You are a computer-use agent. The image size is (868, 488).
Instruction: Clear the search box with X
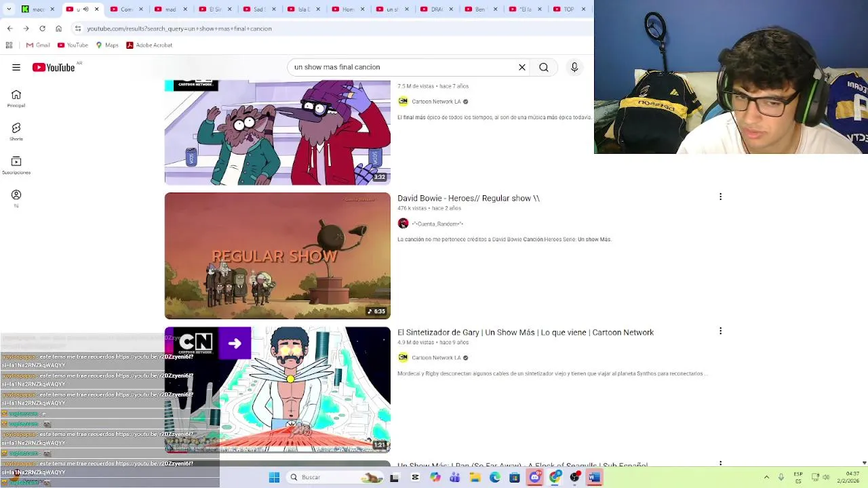tap(522, 67)
